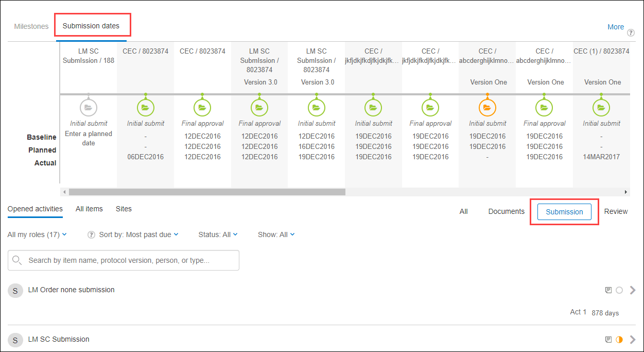
Task: Click the More link
Action: [616, 27]
